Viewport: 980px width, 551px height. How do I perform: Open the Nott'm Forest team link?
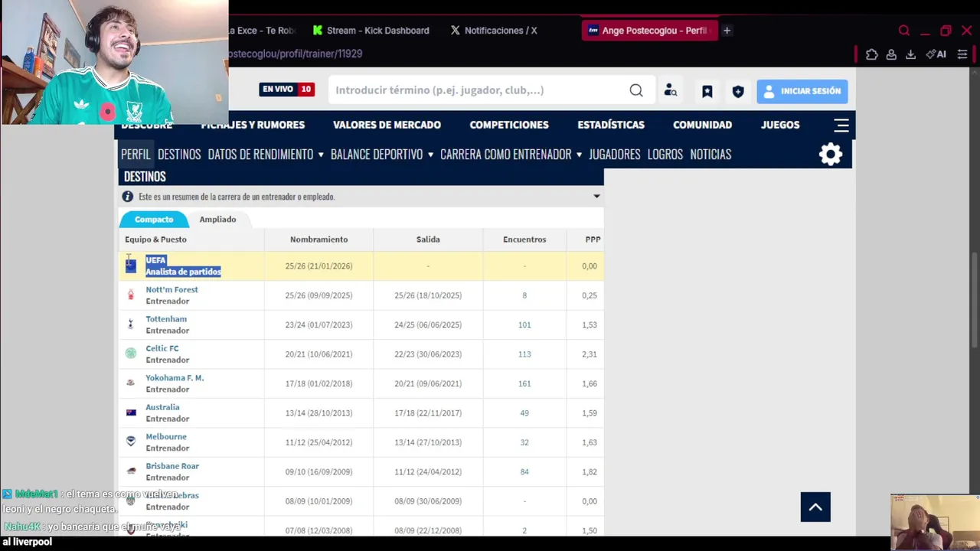(171, 289)
